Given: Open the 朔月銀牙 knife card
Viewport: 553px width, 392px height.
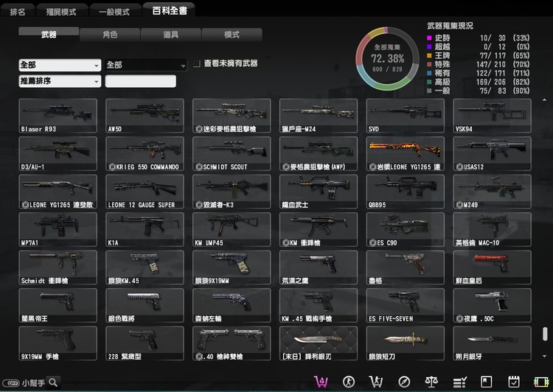Looking at the screenshot, I should pos(492,343).
